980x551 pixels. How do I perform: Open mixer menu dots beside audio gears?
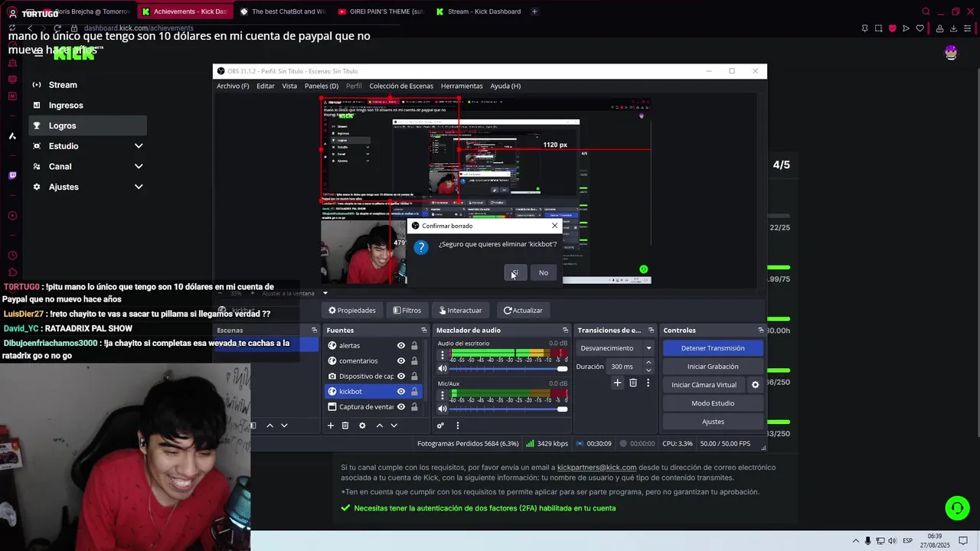pos(457,425)
